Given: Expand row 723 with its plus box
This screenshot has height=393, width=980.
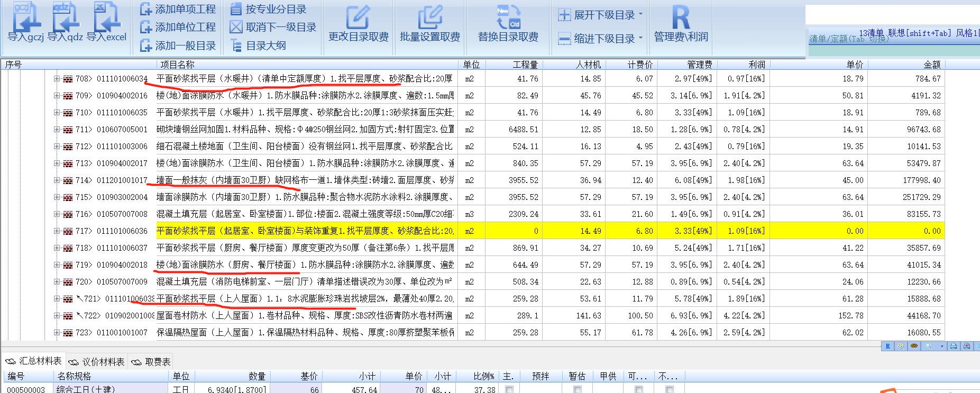Looking at the screenshot, I should click(x=57, y=332).
